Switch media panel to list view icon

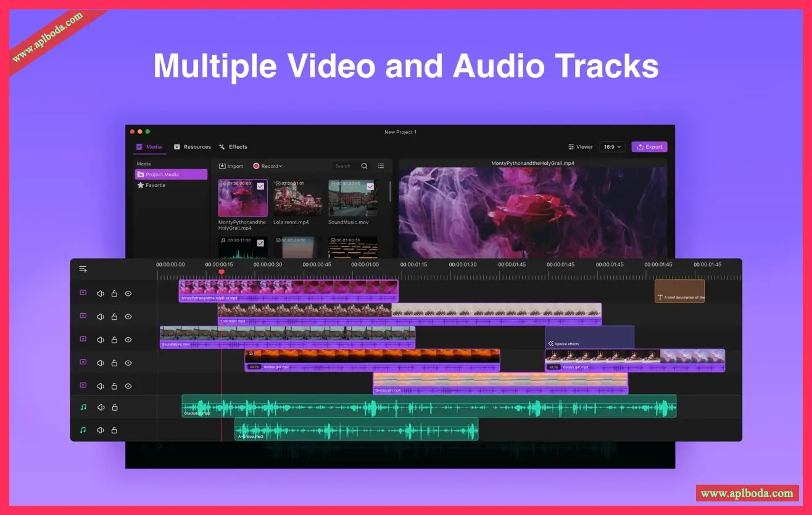point(381,166)
